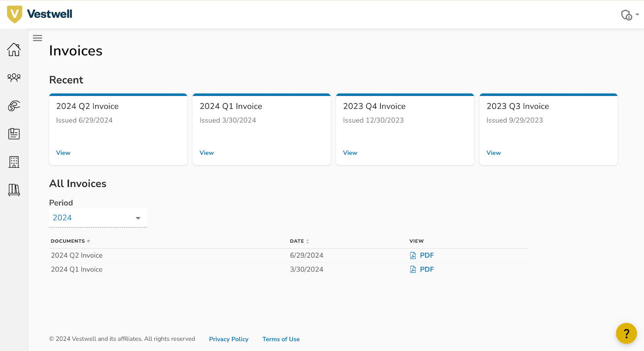
Task: View the 2023 Q3 Invoice card
Action: pyautogui.click(x=493, y=153)
